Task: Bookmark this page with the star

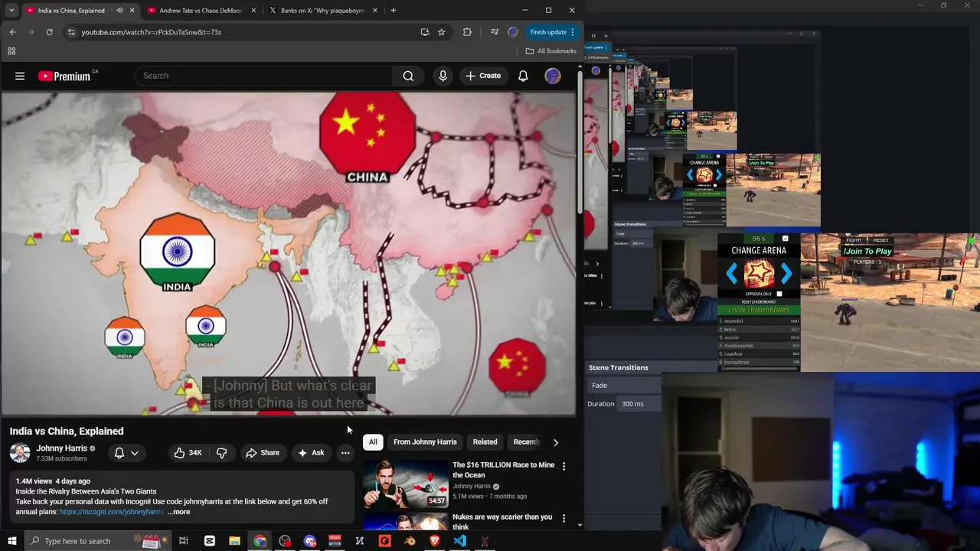Action: click(442, 32)
